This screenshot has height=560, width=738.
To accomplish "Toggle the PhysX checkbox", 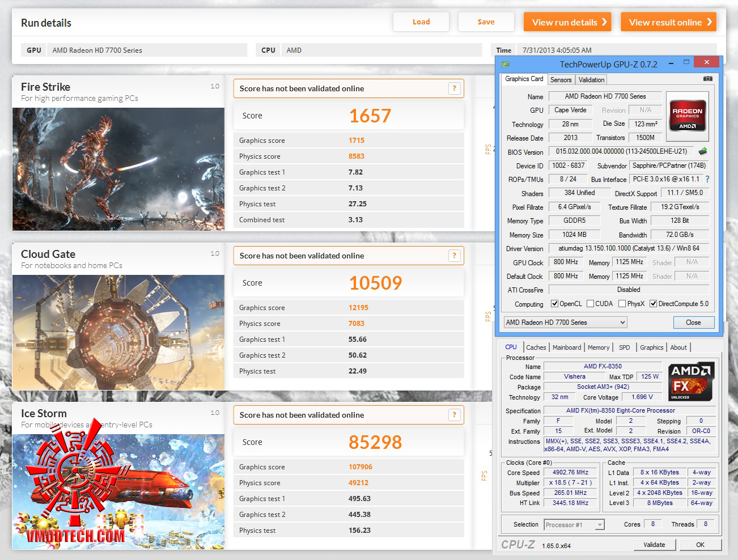I will point(622,304).
